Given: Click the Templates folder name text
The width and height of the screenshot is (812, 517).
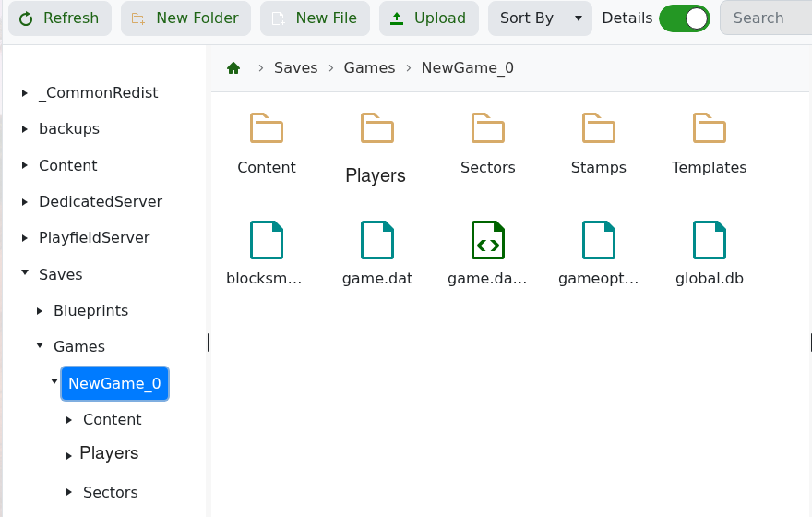Looking at the screenshot, I should click(710, 167).
